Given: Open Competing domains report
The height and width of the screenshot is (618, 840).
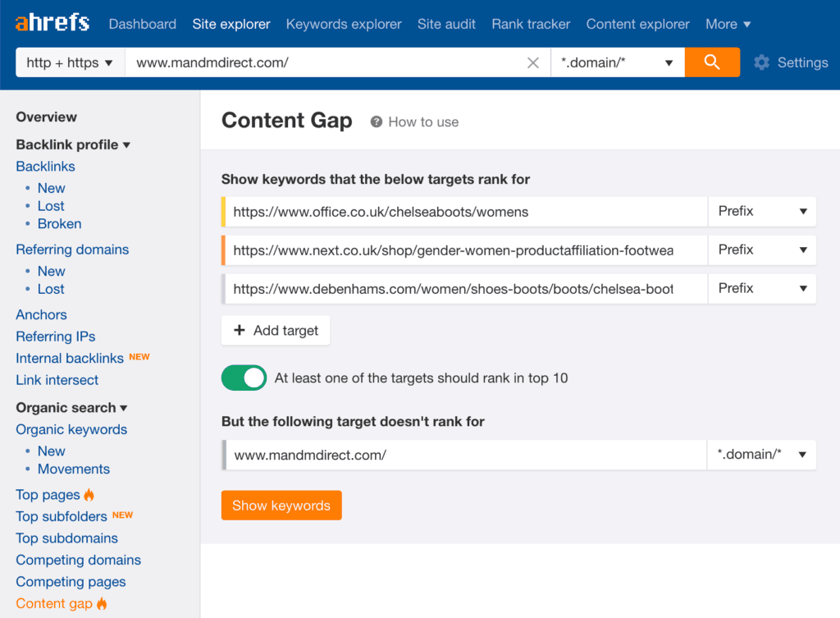Looking at the screenshot, I should 78,560.
